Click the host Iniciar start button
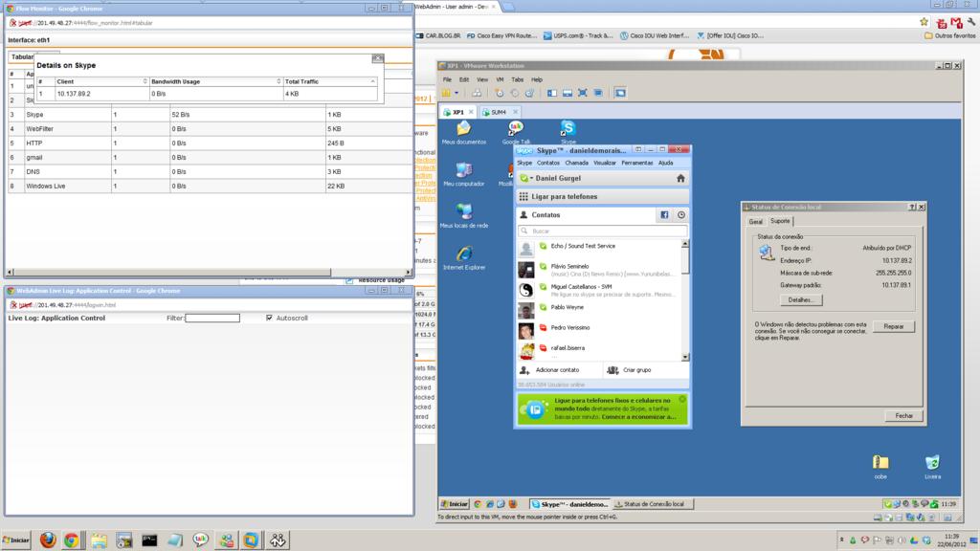Viewport: 980px width, 551px height. pos(15,540)
